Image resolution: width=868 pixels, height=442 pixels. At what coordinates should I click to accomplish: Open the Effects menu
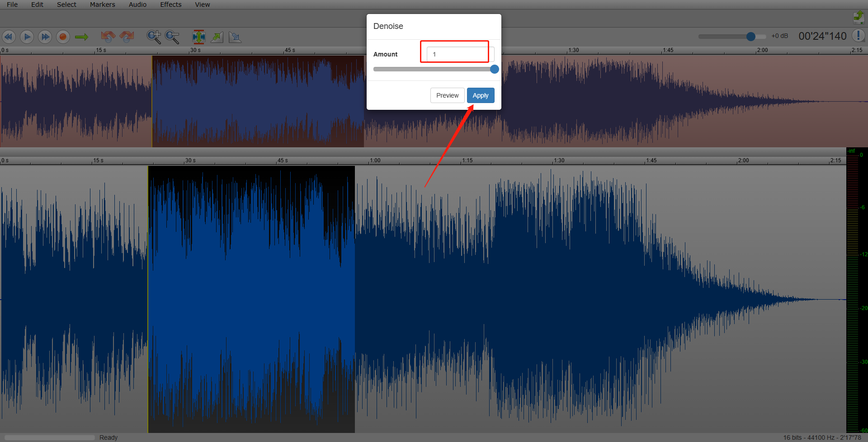170,5
